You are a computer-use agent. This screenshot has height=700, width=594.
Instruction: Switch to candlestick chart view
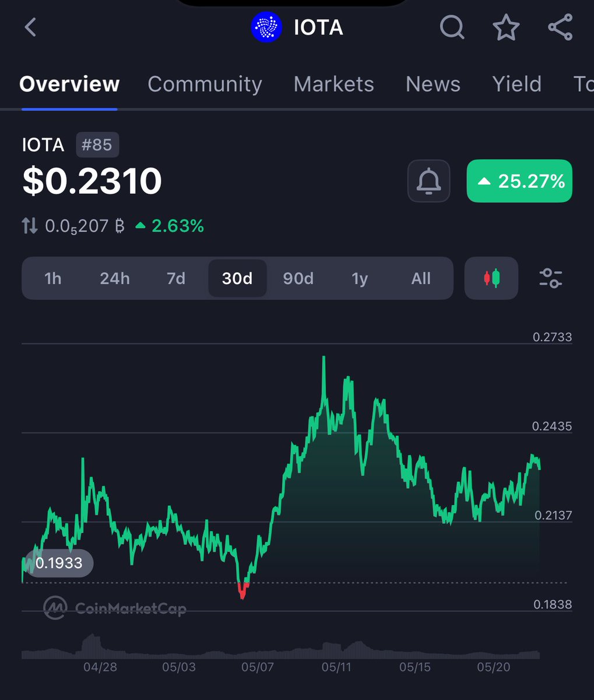(x=491, y=278)
